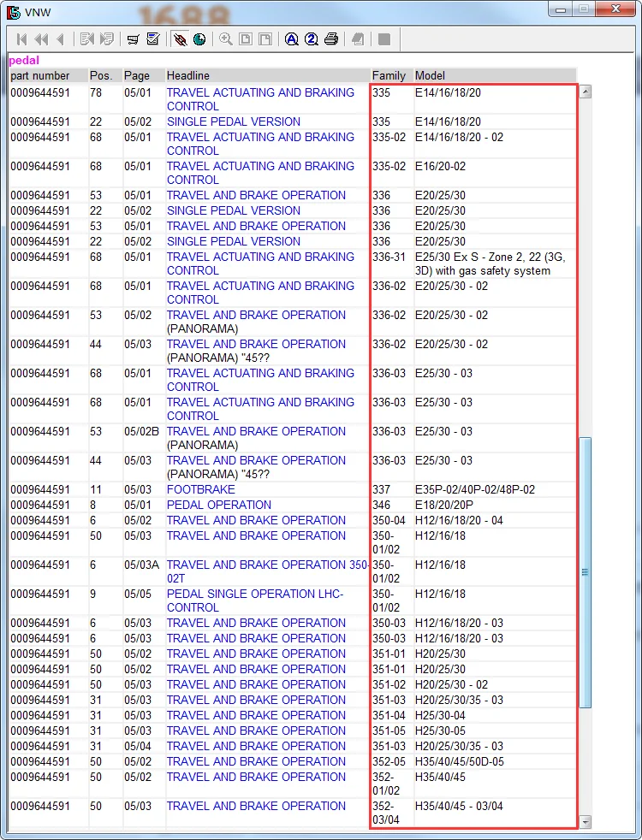Select model text H25/30-05
This screenshot has height=840, width=642.
[440, 731]
